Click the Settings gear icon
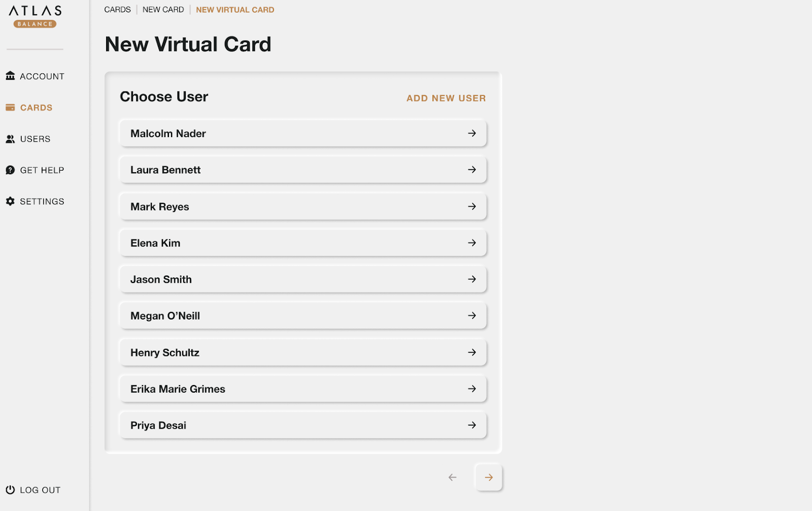 pos(11,201)
